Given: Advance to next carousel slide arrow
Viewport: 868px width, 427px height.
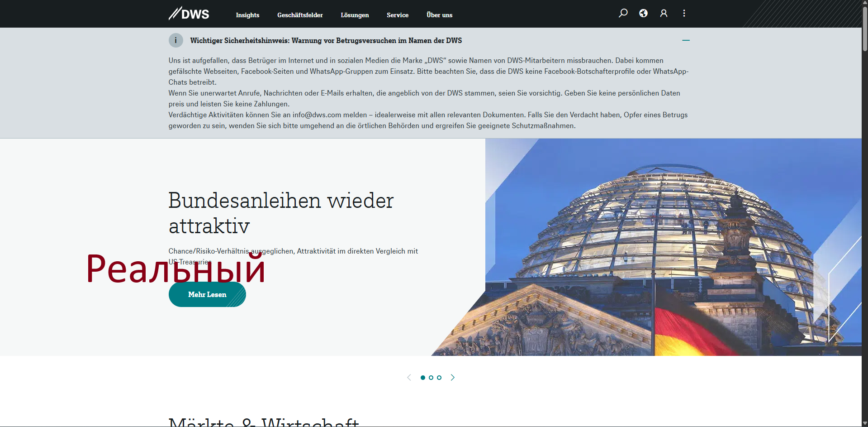Looking at the screenshot, I should pos(452,377).
